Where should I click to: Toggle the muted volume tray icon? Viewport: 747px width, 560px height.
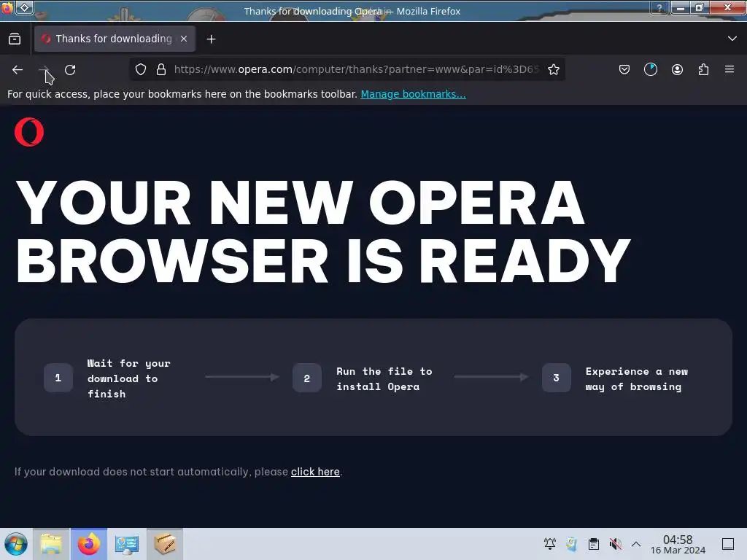(616, 544)
